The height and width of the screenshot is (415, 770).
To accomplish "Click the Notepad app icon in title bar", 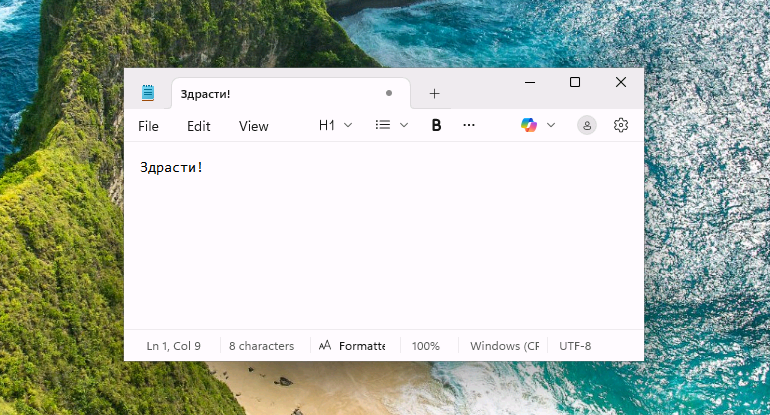I will pyautogui.click(x=148, y=93).
